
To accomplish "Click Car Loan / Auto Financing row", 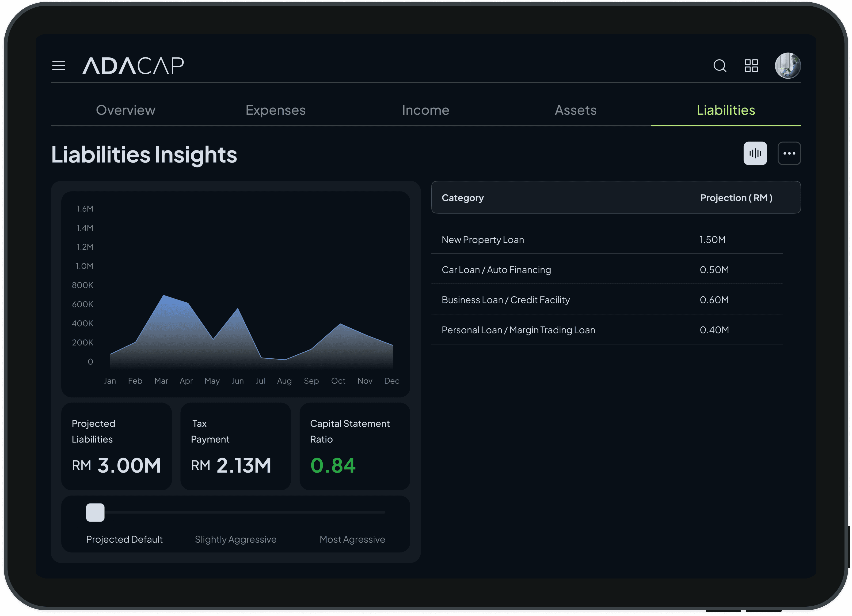I will [496, 270].
